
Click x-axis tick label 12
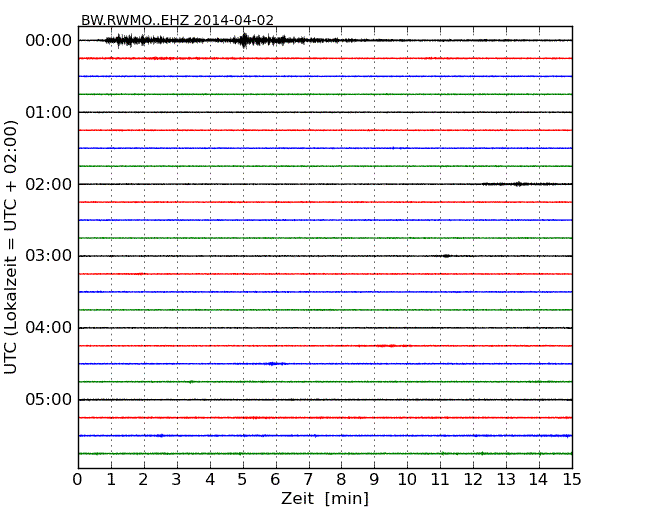(473, 480)
